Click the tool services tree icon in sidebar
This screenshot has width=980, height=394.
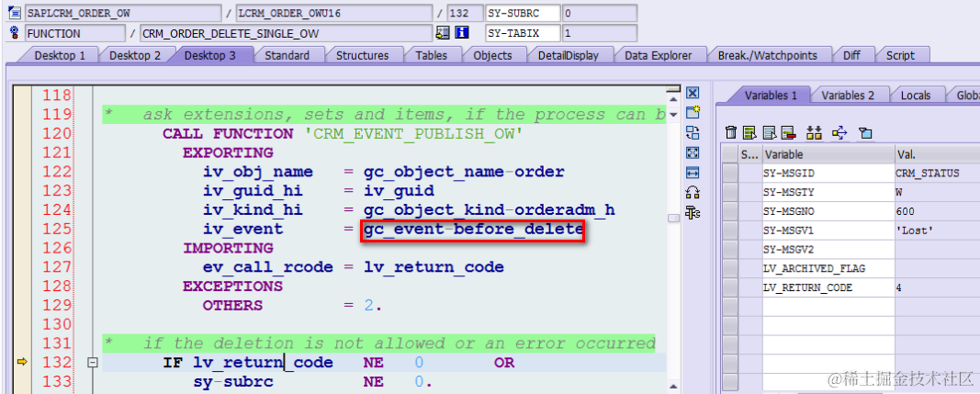click(693, 213)
